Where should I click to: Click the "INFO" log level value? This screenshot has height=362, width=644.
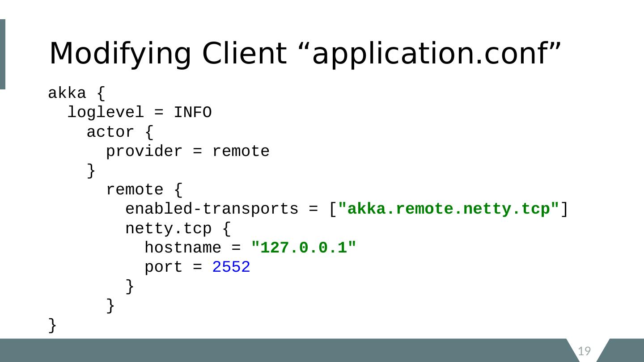[x=192, y=113]
